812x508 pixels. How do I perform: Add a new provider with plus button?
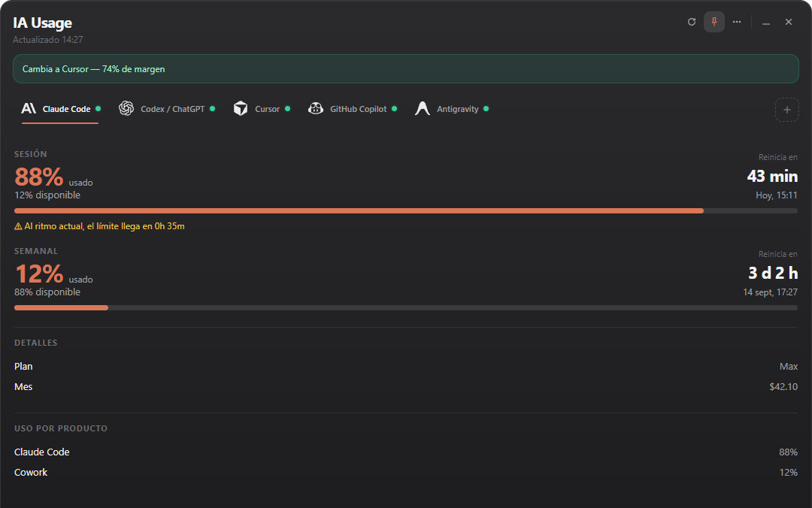786,110
